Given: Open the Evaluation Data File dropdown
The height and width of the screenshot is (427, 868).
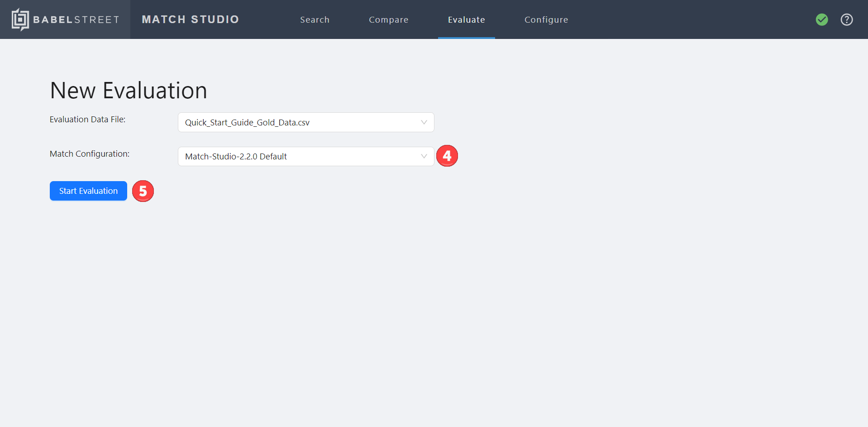Looking at the screenshot, I should tap(306, 122).
